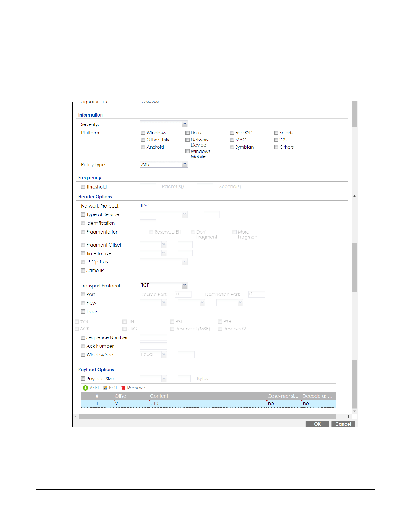Enable the Windows-Mobile checkbox
This screenshot has height=532, width=411.
point(188,151)
